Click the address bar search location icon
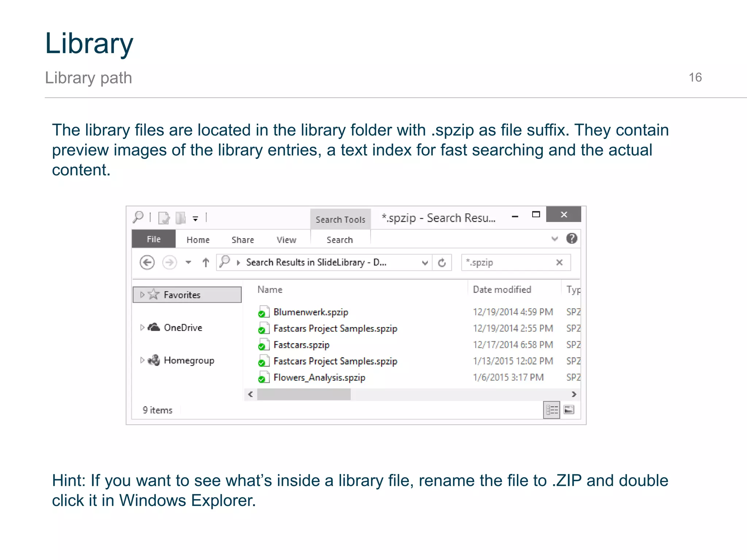 225,262
